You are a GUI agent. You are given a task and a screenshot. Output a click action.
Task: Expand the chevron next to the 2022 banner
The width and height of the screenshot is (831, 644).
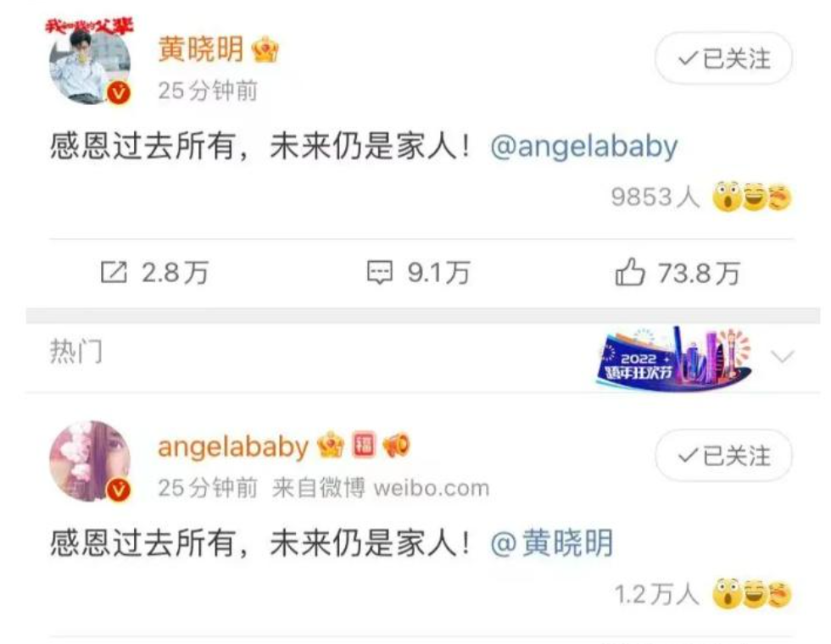[x=782, y=357]
